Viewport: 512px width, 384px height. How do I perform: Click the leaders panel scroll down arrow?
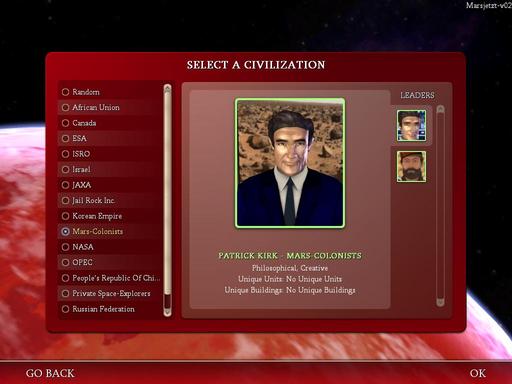click(440, 302)
